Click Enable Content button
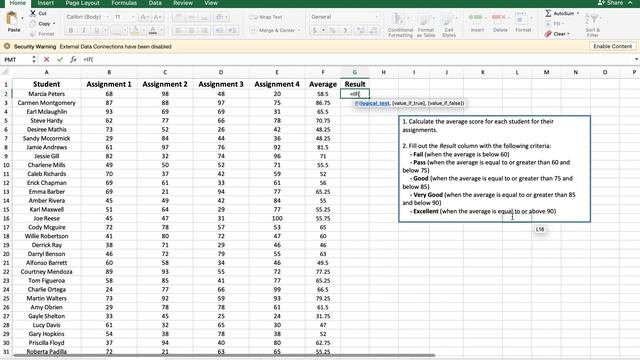The width and height of the screenshot is (640, 360). point(612,47)
